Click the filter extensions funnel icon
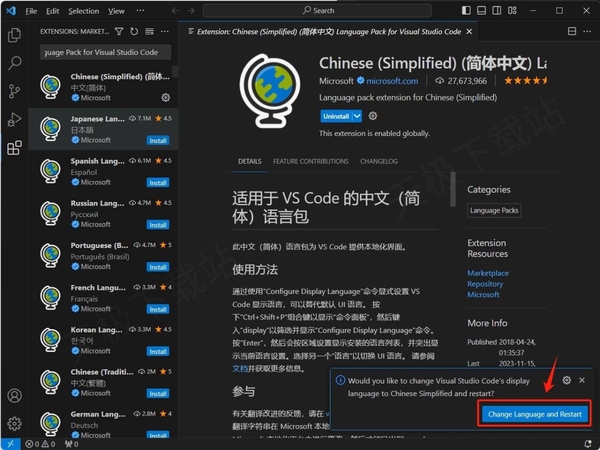 pos(120,31)
